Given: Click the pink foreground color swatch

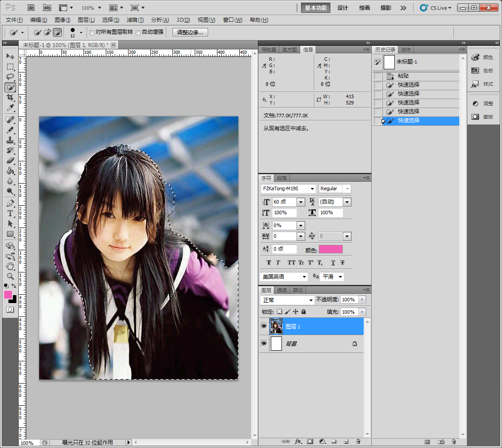Looking at the screenshot, I should point(8,295).
